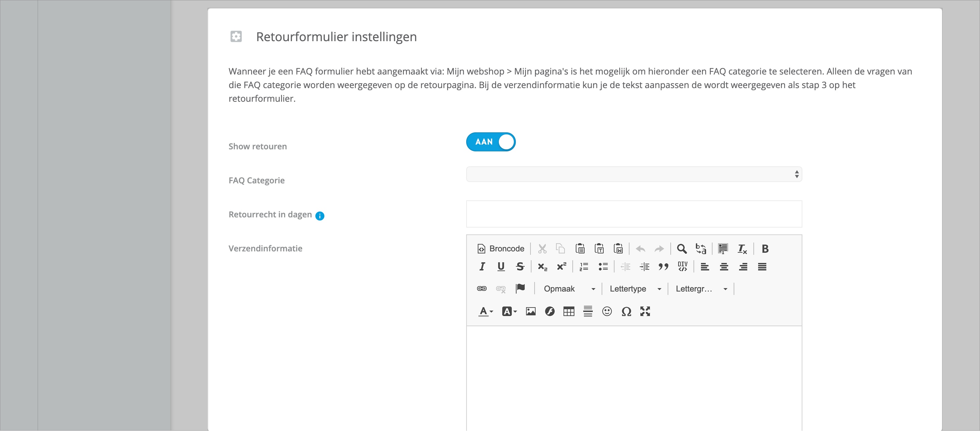The height and width of the screenshot is (431, 980).
Task: Apply Superscript formatting
Action: pos(561,267)
